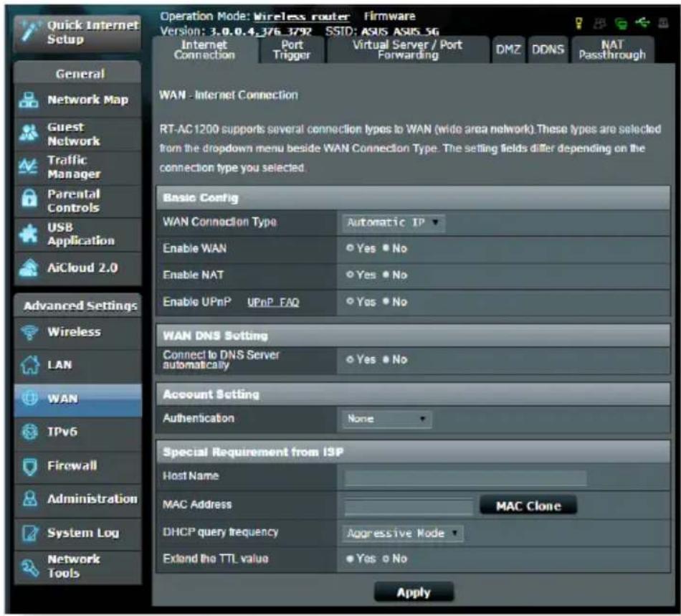Click the Administration user icon
This screenshot has height=616, width=681.
(29, 498)
